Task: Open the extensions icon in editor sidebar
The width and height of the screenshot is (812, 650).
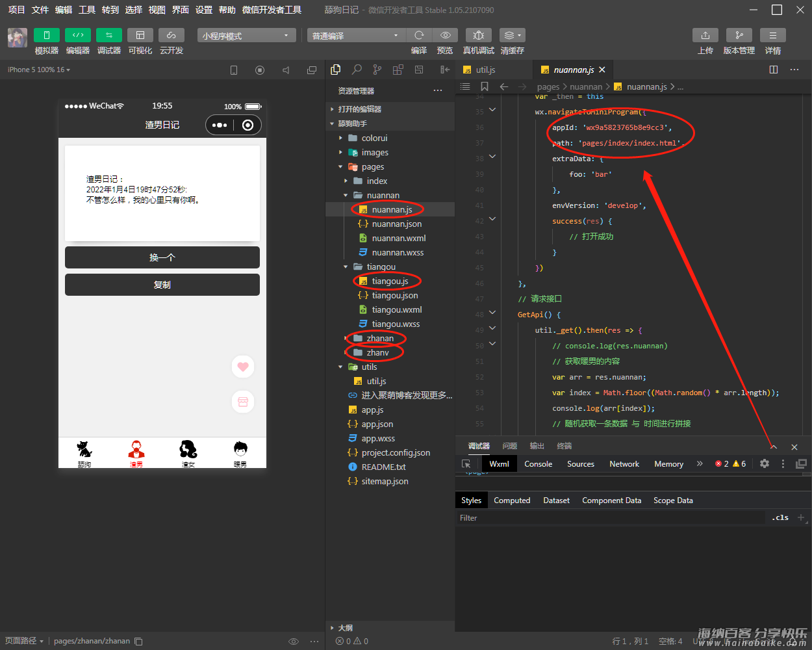Action: [x=398, y=70]
